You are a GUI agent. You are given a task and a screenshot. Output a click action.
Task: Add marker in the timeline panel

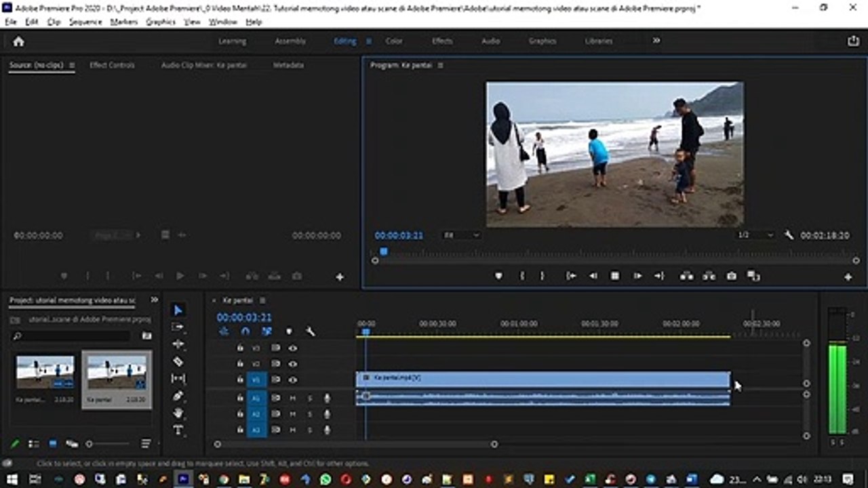tap(289, 331)
